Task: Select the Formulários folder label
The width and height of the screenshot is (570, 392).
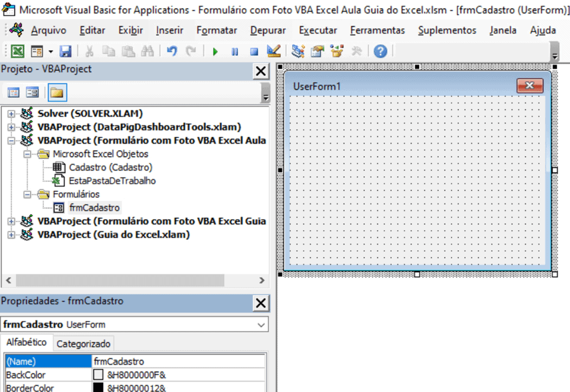Action: click(76, 194)
